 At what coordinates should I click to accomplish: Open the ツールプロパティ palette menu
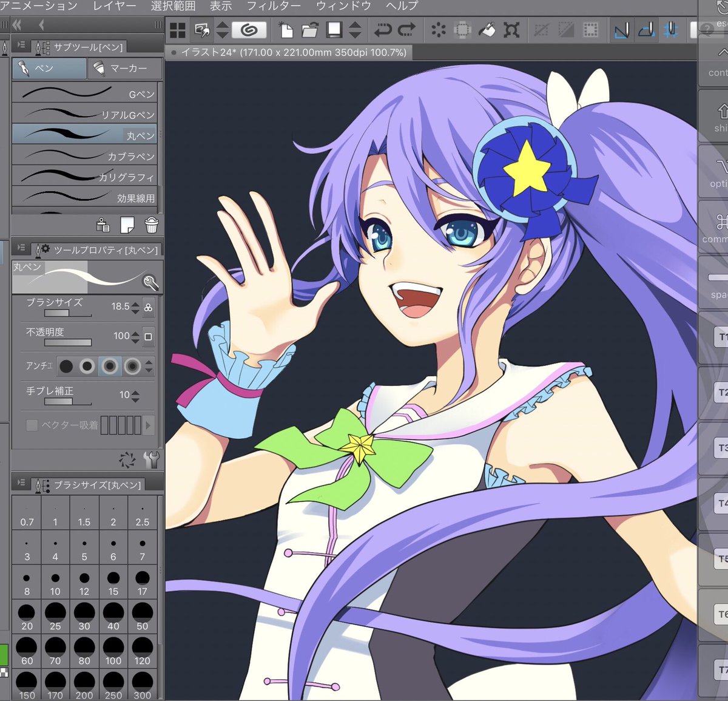tap(21, 248)
